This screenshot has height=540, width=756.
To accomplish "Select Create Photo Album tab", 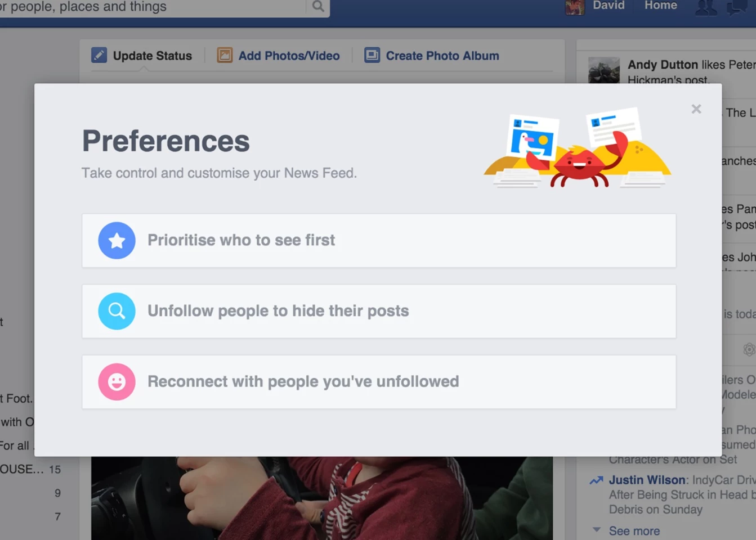I will tap(432, 56).
